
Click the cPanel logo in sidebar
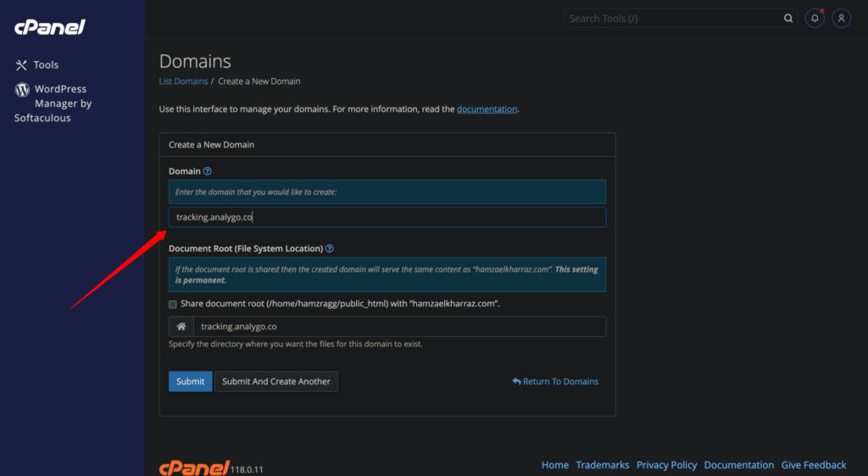[x=49, y=27]
